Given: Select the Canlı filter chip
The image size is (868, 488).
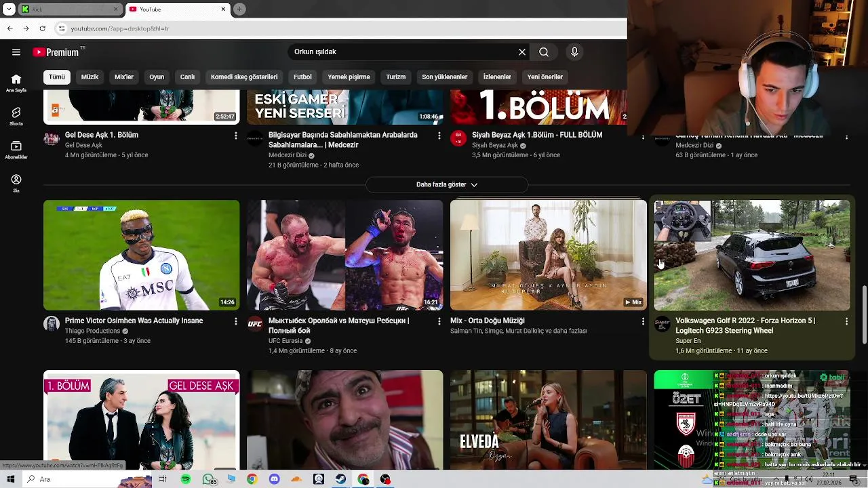Looking at the screenshot, I should pos(187,77).
